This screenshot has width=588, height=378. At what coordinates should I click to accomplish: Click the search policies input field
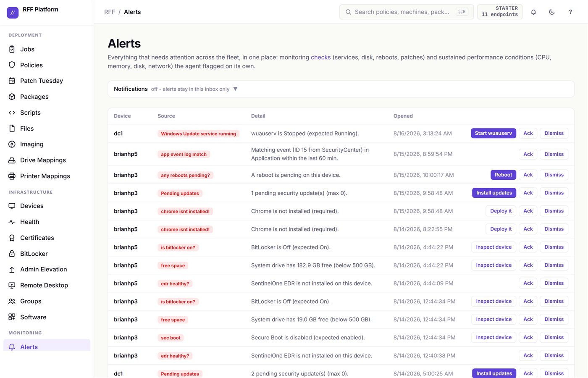pos(407,12)
